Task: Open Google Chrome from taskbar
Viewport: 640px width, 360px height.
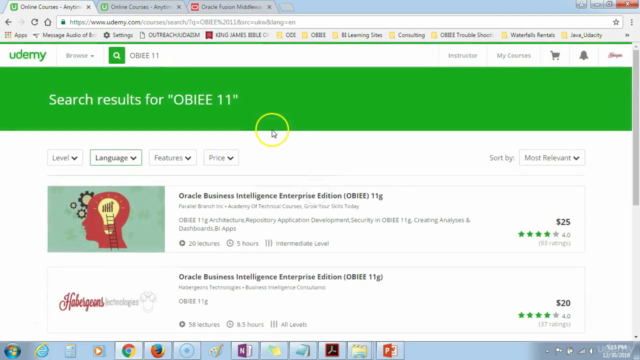Action: tap(129, 351)
